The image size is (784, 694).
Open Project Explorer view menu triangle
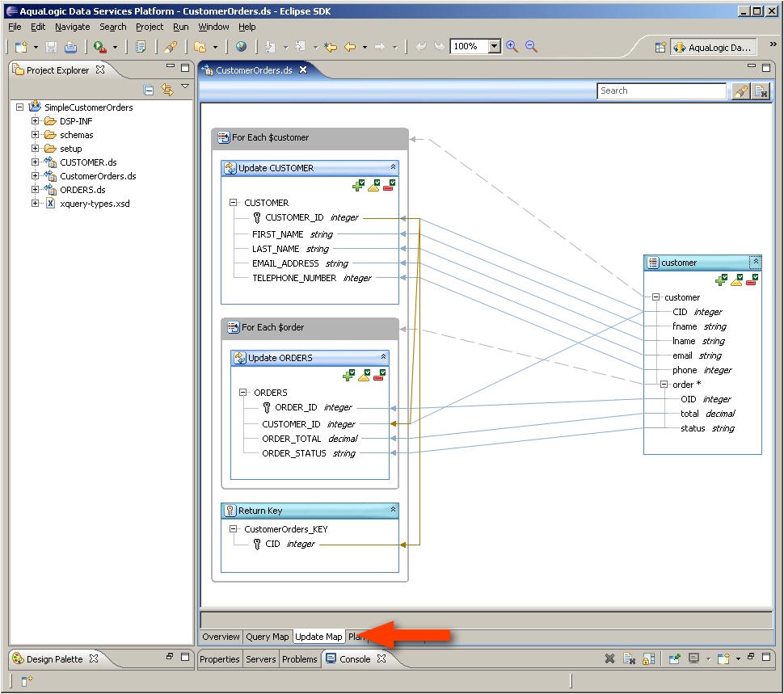click(185, 86)
